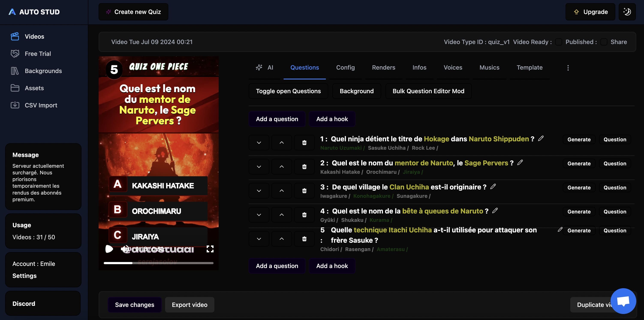Viewport: 644px width, 320px height.
Task: Click the dark mode toggle icon top right
Action: (x=627, y=12)
